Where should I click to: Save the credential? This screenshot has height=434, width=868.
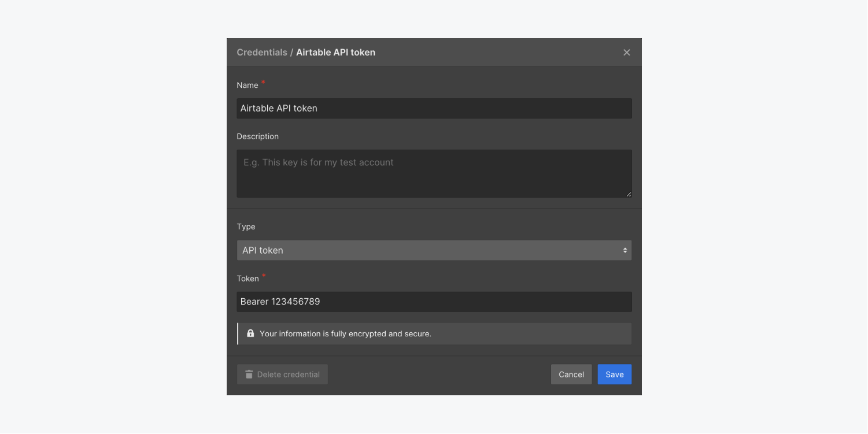coord(615,374)
